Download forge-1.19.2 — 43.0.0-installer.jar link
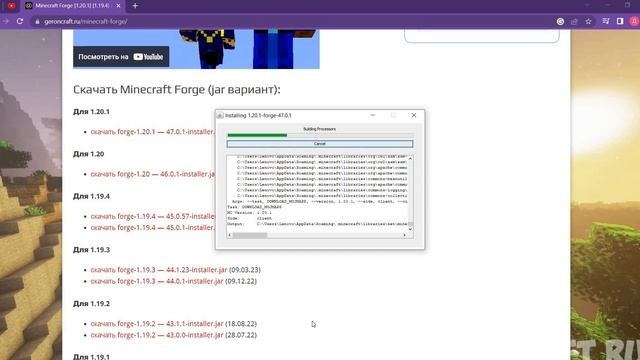 pyautogui.click(x=157, y=335)
